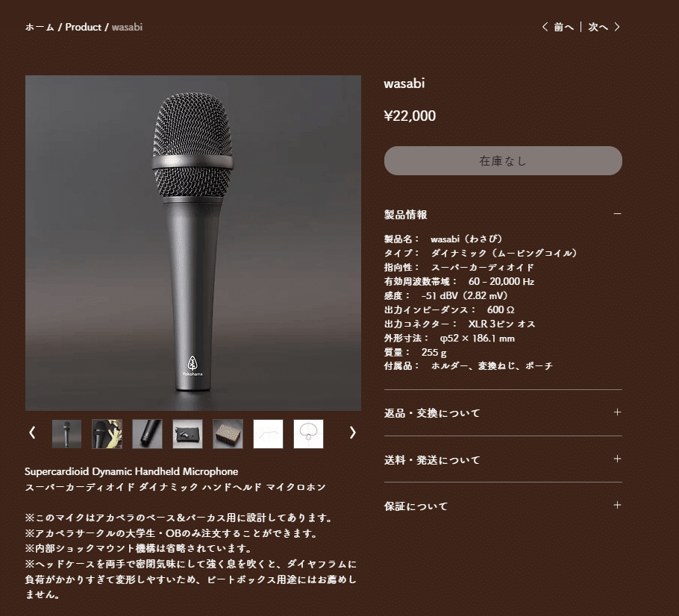Select thumbnail of brown patterned box

(228, 434)
